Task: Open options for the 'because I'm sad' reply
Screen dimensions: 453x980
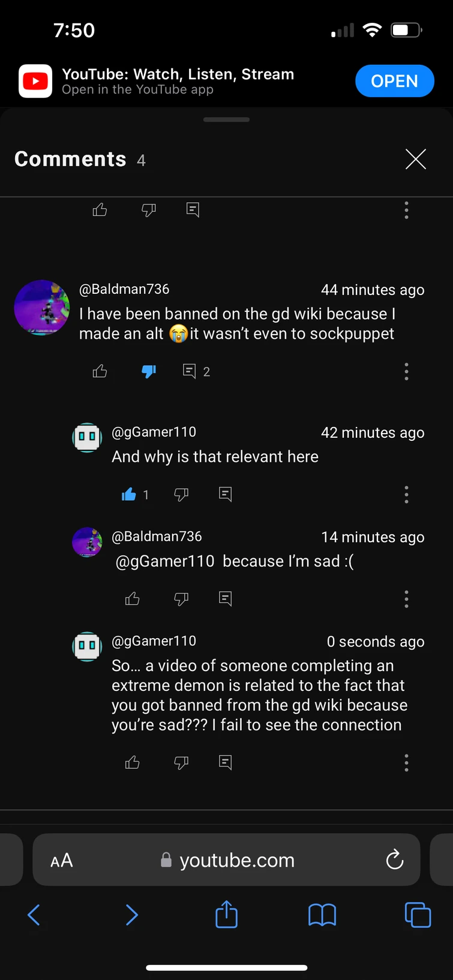Action: (x=406, y=599)
